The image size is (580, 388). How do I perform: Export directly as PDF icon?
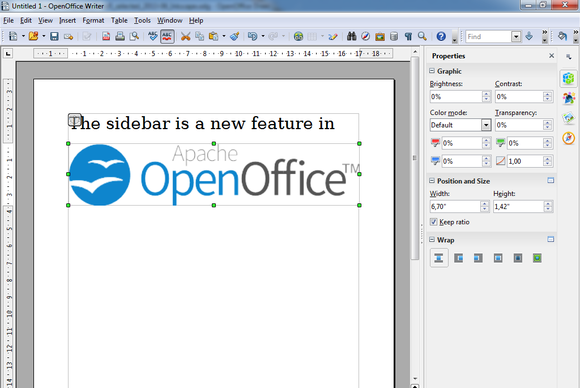pos(106,36)
